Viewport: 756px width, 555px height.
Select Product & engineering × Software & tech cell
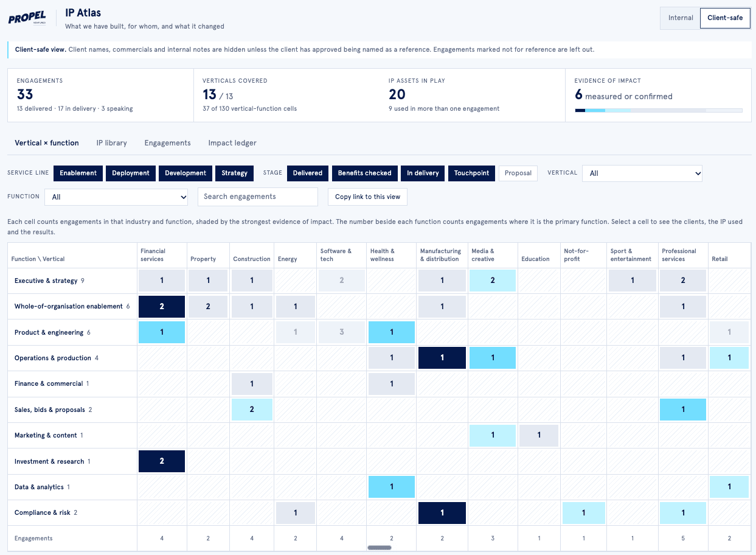342,332
